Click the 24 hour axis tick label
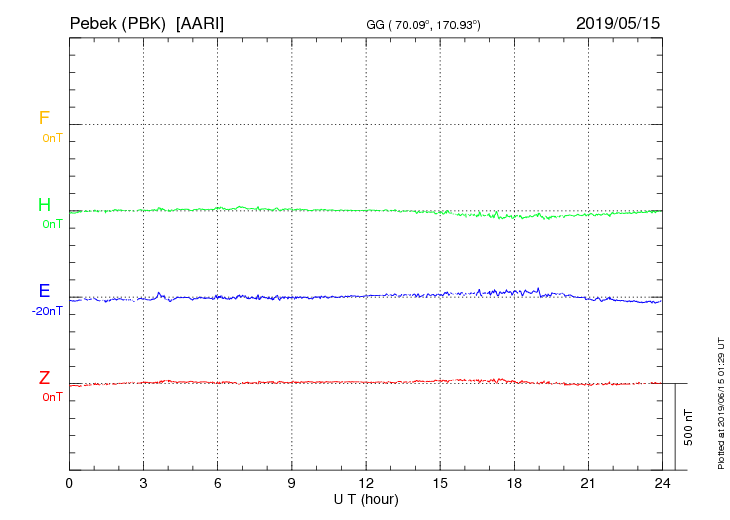 click(662, 484)
